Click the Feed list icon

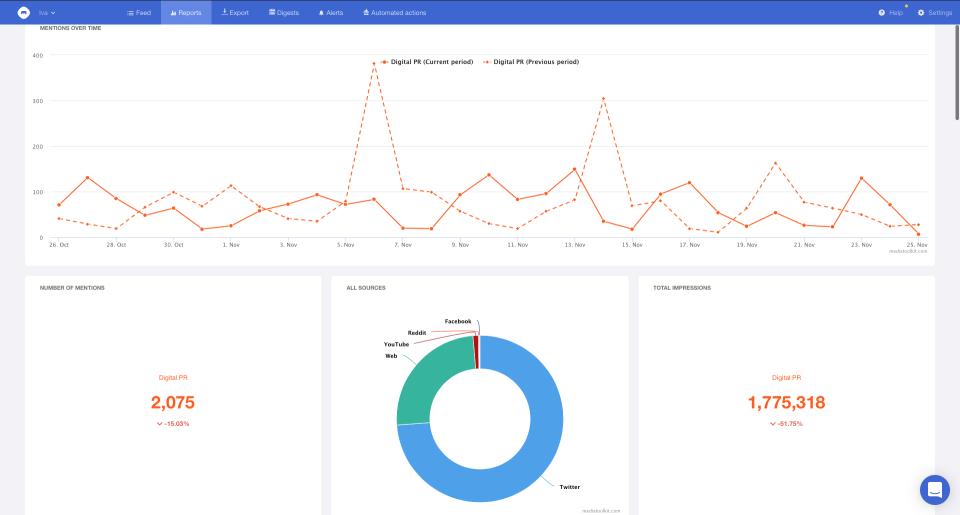click(130, 13)
